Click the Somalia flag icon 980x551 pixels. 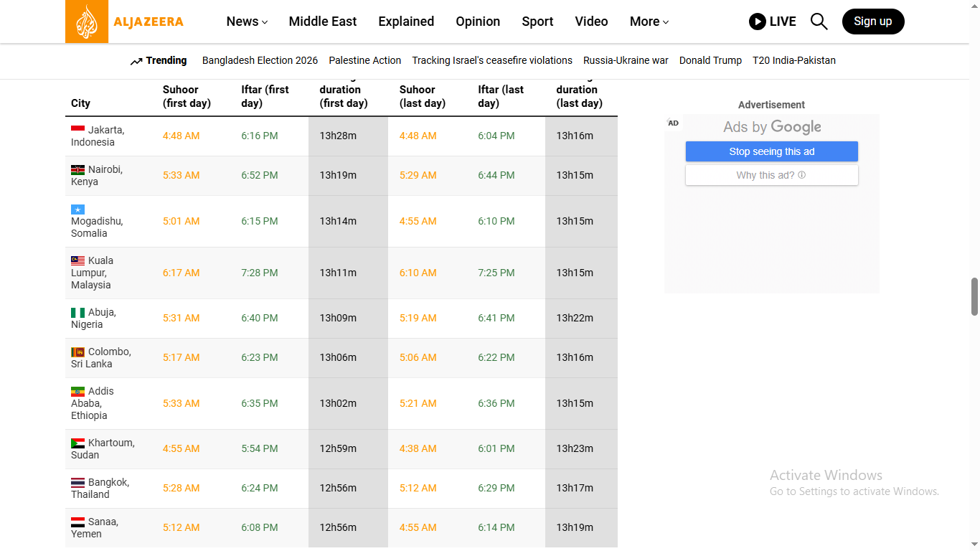77,209
